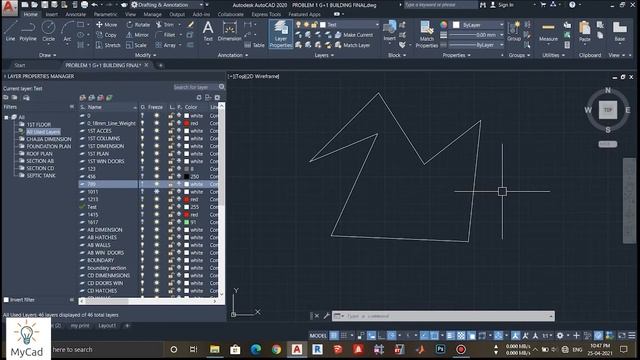Toggle lock for 456 layer

pos(171,177)
